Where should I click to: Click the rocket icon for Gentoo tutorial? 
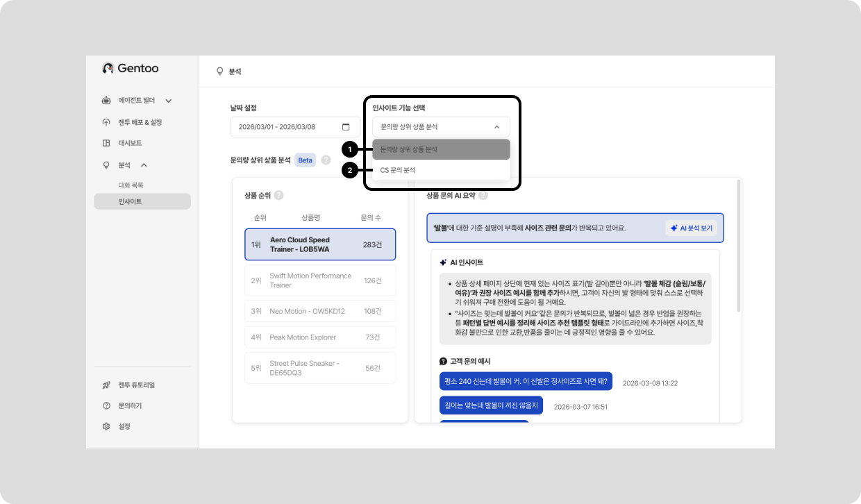coord(106,385)
